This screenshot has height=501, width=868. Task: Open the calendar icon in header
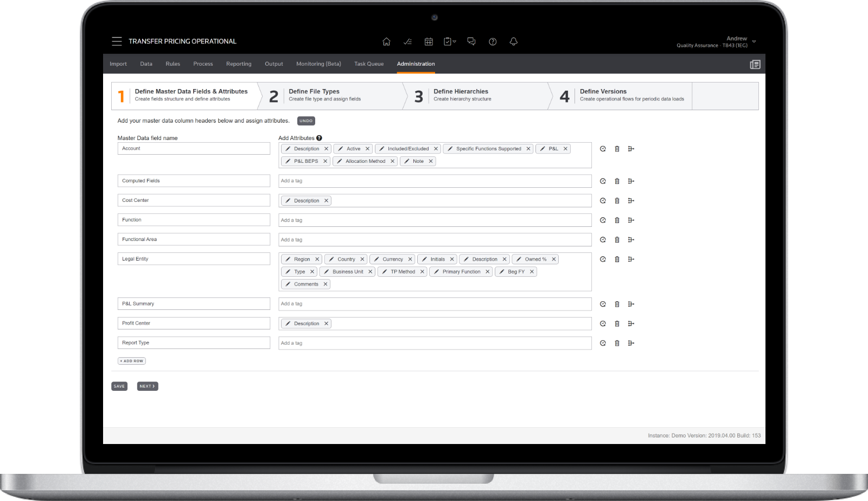[429, 42]
